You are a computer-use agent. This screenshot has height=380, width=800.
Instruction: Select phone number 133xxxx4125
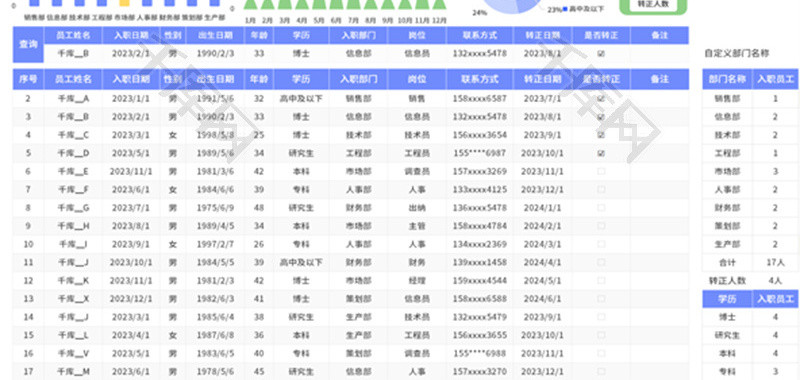coord(480,190)
